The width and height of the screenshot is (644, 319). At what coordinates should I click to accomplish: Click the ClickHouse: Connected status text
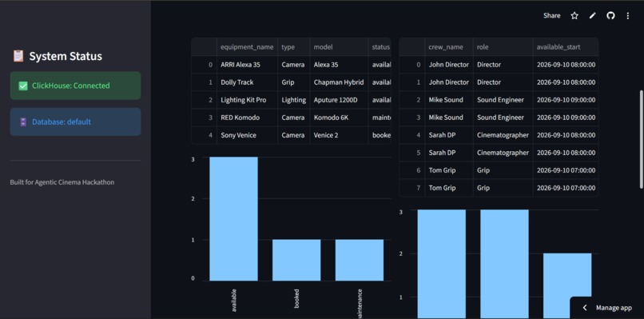pos(70,86)
